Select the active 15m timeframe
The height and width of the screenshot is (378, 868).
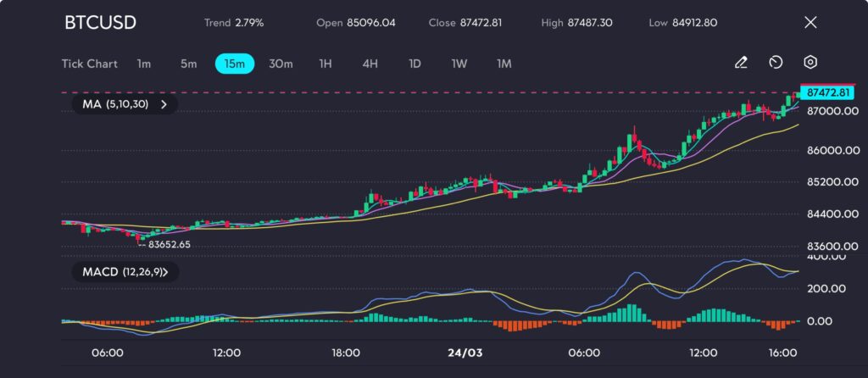(235, 64)
